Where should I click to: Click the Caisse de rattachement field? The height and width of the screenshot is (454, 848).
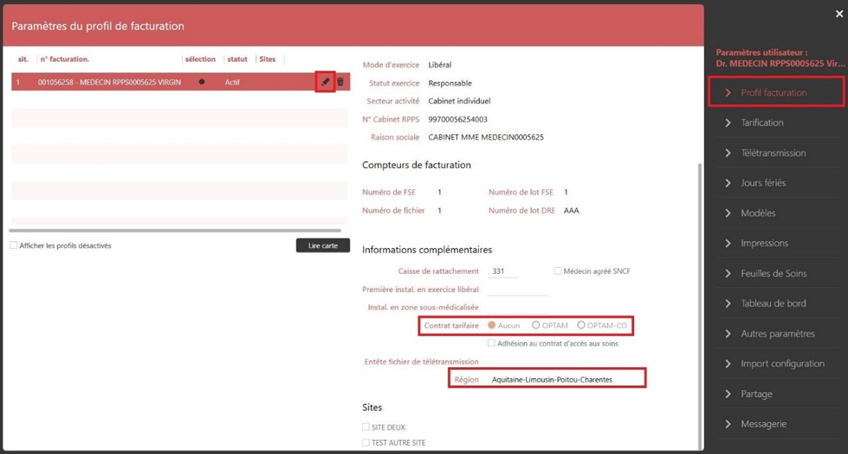click(503, 271)
